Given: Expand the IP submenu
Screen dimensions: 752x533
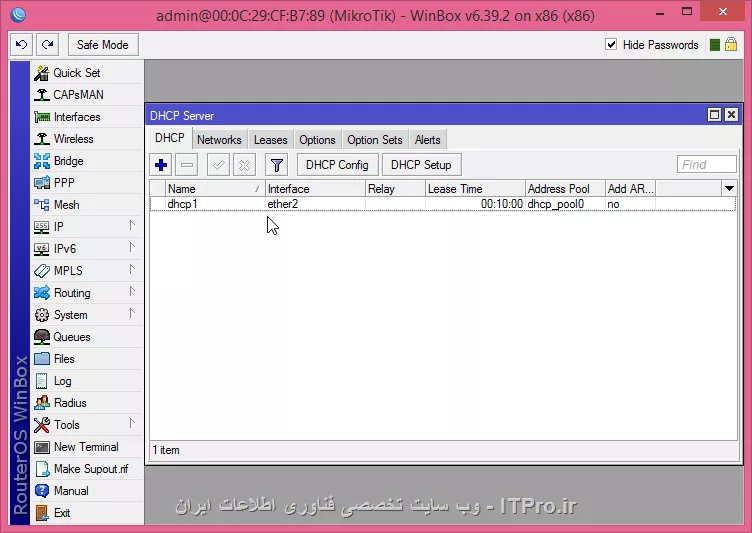Looking at the screenshot, I should coord(58,227).
